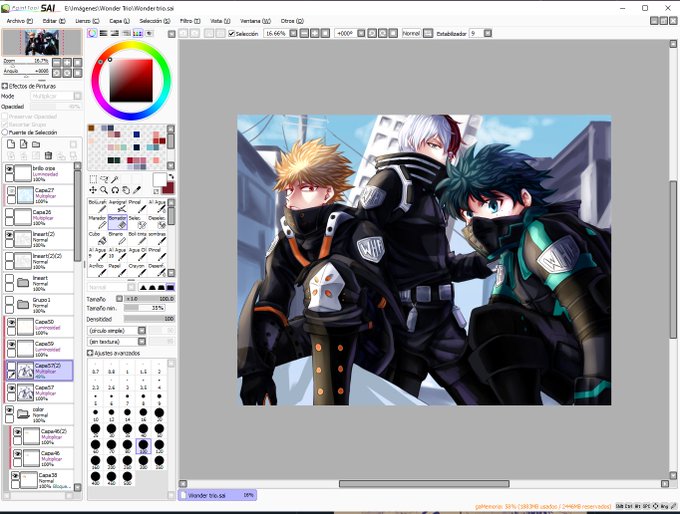Viewport: 680px width, 514px height.
Task: Click the Normal button in toolbar
Action: 411,33
